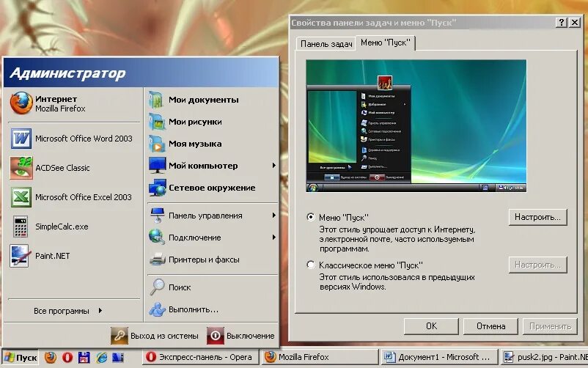Open Сетевое окружение network icon
The width and height of the screenshot is (588, 368).
[x=157, y=188]
